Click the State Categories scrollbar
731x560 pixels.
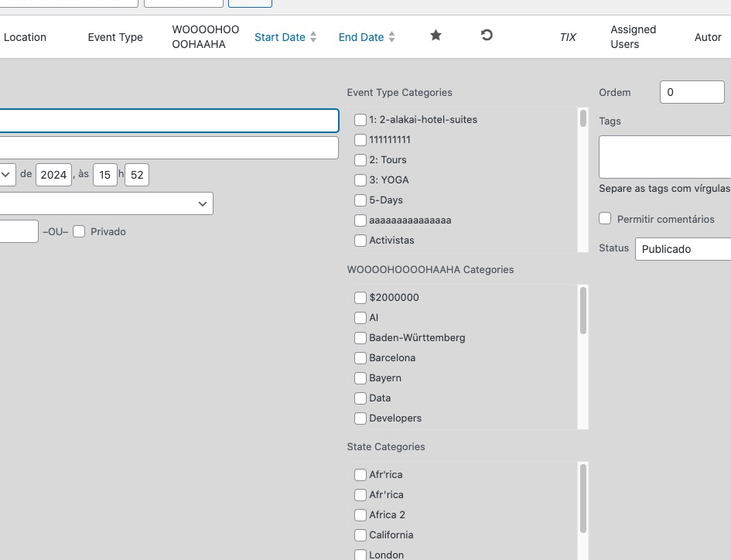coord(582,498)
